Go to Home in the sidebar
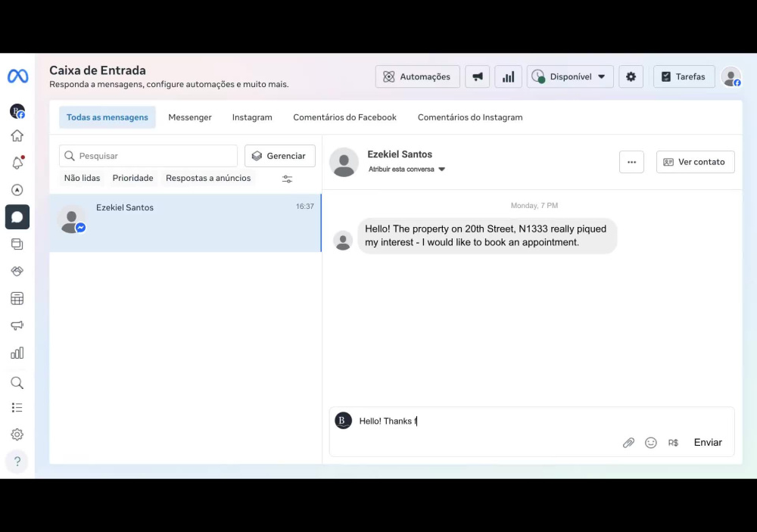This screenshot has height=532, width=757. click(x=17, y=135)
